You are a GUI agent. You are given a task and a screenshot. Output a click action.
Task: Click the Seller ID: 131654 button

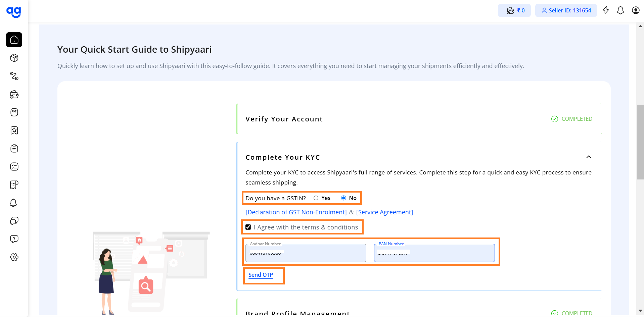pos(566,10)
